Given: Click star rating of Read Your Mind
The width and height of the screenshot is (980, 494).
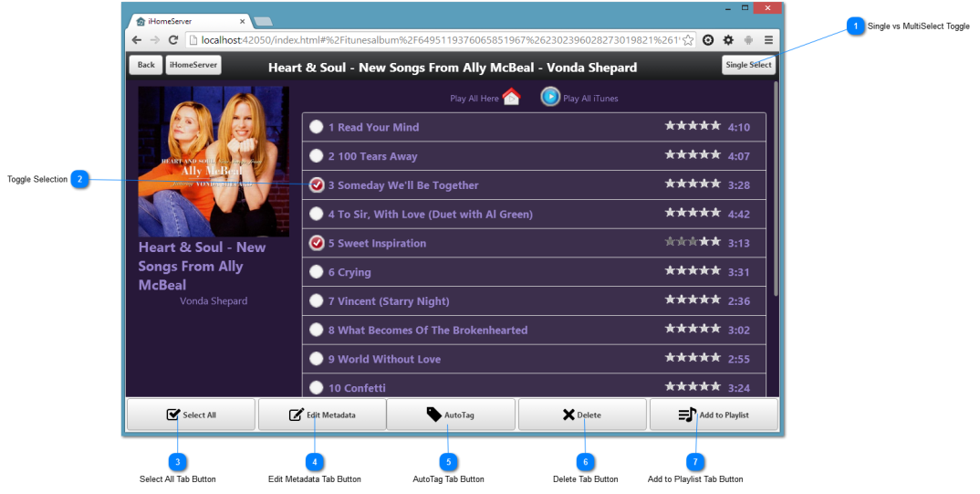Looking at the screenshot, I should click(x=693, y=126).
